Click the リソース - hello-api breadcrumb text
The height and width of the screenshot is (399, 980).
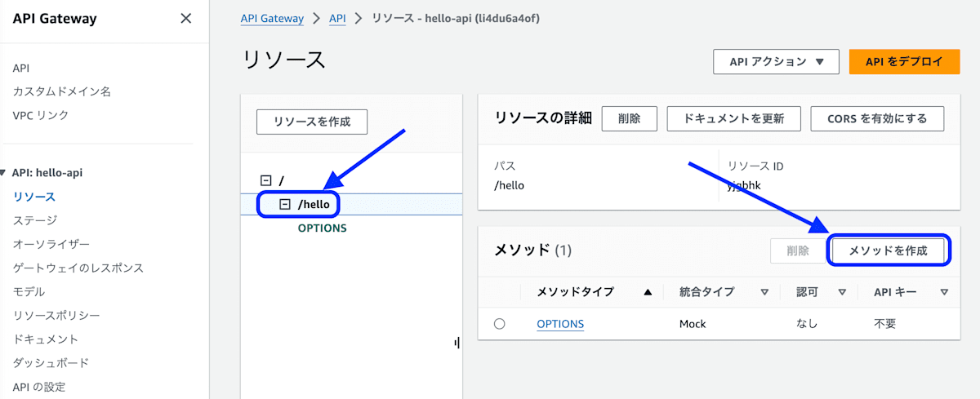(x=455, y=18)
